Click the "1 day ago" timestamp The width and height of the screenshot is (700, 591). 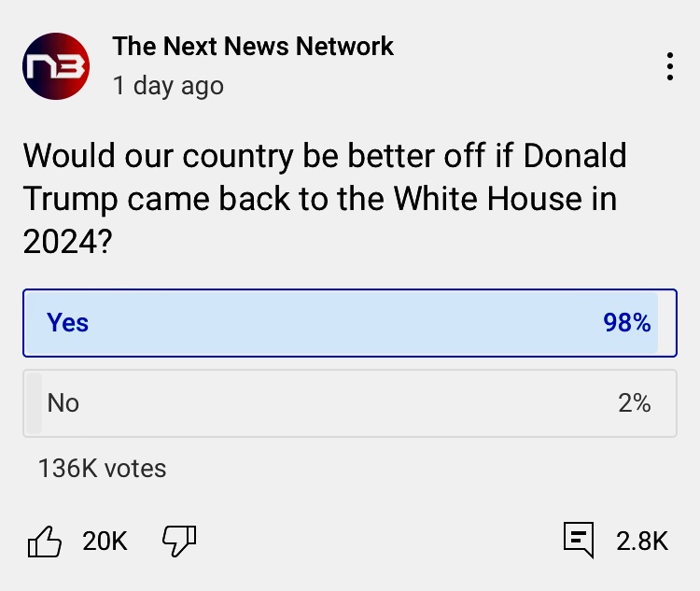click(x=168, y=86)
